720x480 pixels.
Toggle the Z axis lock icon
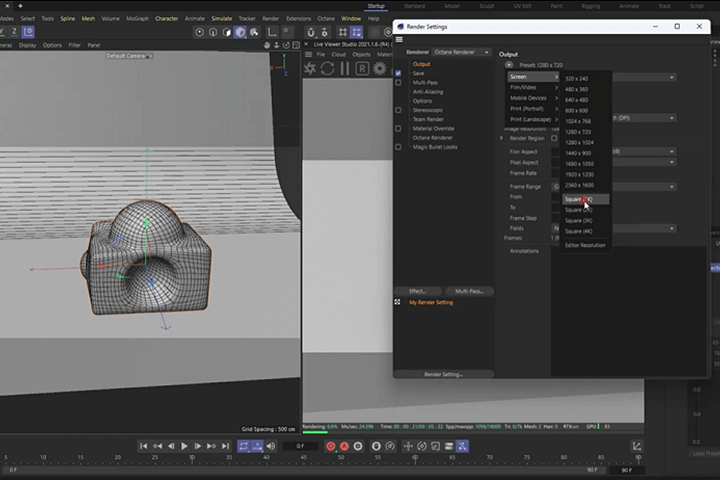click(14, 32)
